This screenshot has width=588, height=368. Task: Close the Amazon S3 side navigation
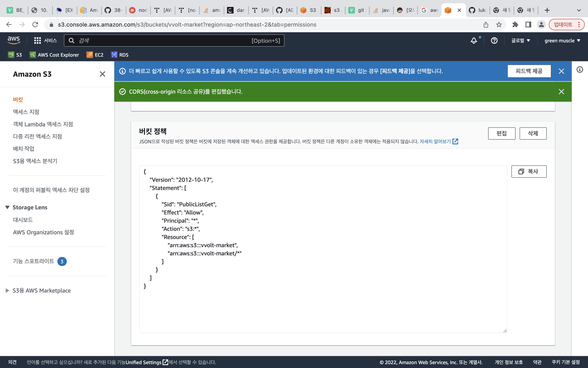click(102, 74)
